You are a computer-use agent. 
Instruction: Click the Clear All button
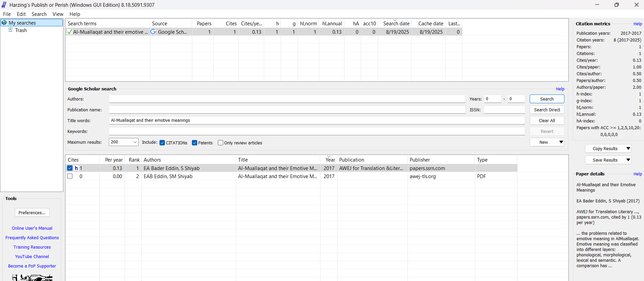(x=547, y=120)
